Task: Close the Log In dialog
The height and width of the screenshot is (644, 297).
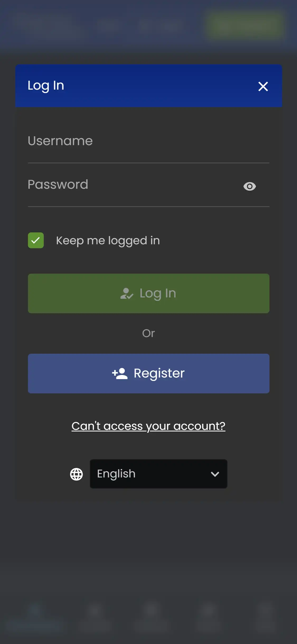Action: coord(263,86)
